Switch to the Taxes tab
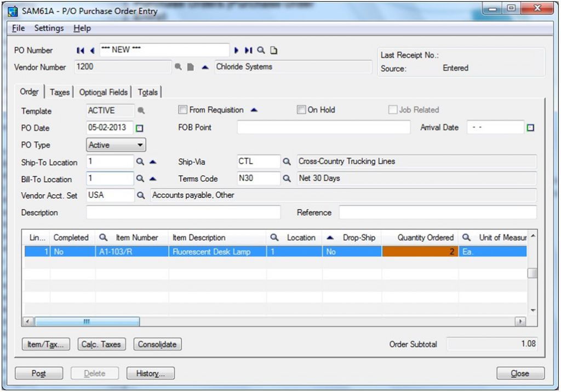Viewport: 561px width, 392px height. pos(59,92)
